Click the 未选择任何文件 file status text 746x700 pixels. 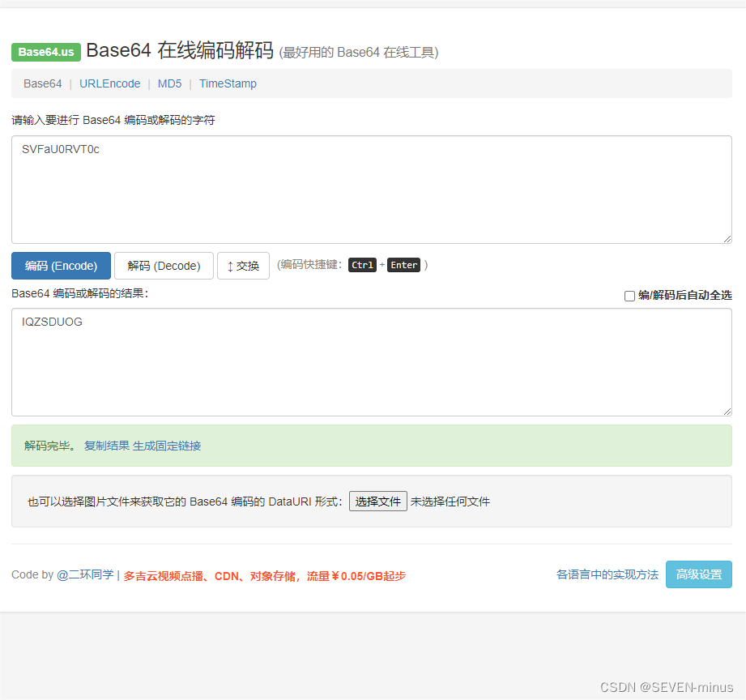pyautogui.click(x=450, y=502)
